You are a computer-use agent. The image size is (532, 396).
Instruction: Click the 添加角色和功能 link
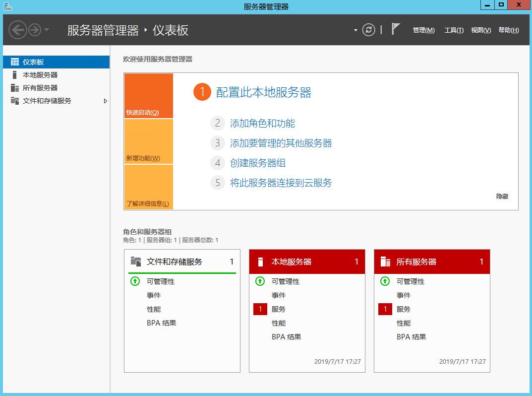(262, 124)
